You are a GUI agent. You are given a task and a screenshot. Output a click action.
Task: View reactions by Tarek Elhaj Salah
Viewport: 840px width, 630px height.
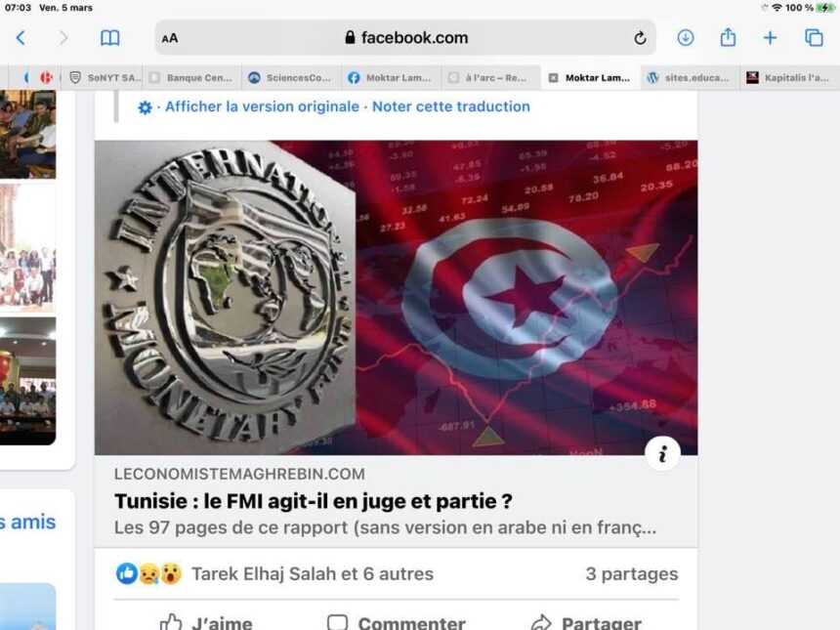[x=313, y=573]
